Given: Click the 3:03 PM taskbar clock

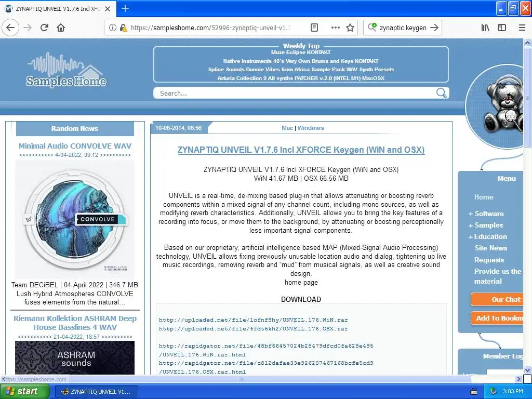Looking at the screenshot, I should click(512, 392).
